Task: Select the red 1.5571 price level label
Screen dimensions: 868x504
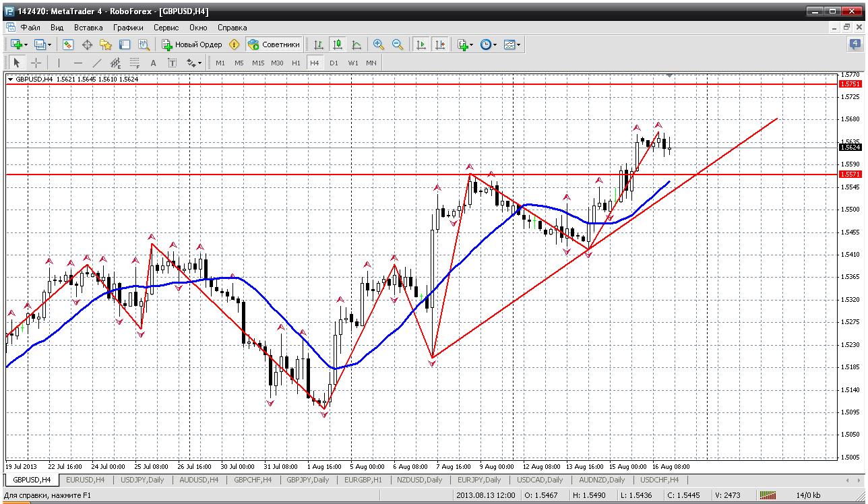Action: [x=850, y=174]
